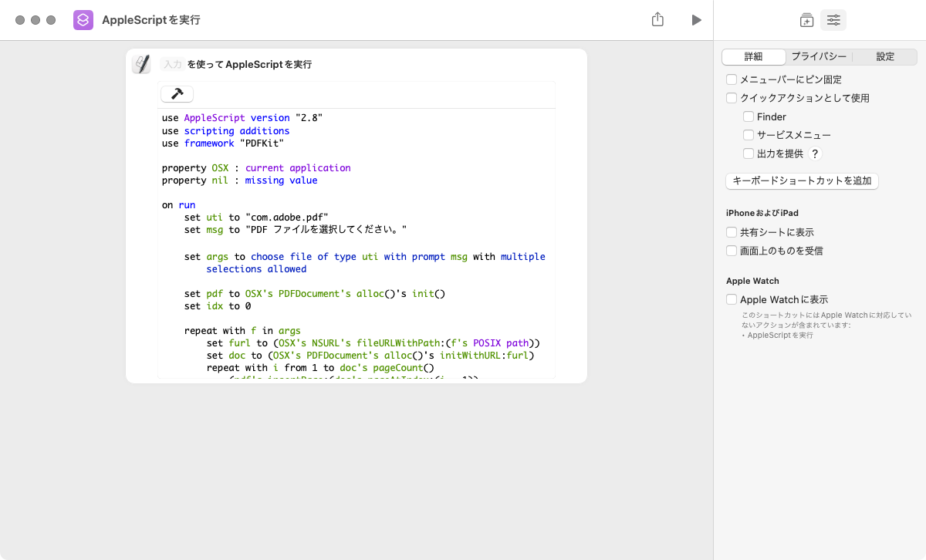Open help for 出力を提供 option
The height and width of the screenshot is (560, 926).
coord(815,153)
